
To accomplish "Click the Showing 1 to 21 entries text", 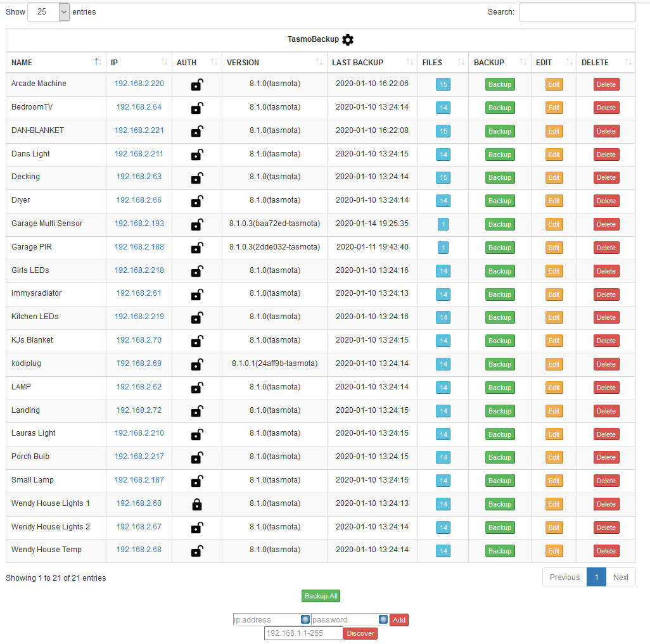I will coord(56,578).
